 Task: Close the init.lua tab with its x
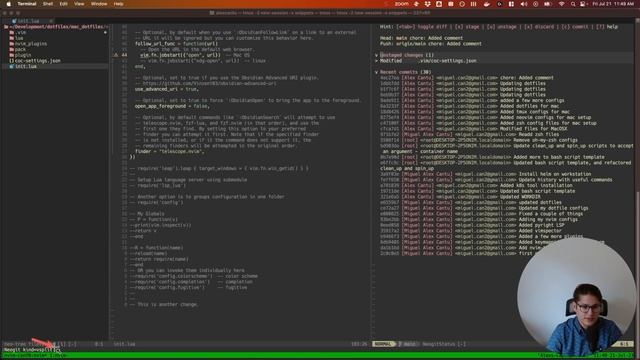51,21
